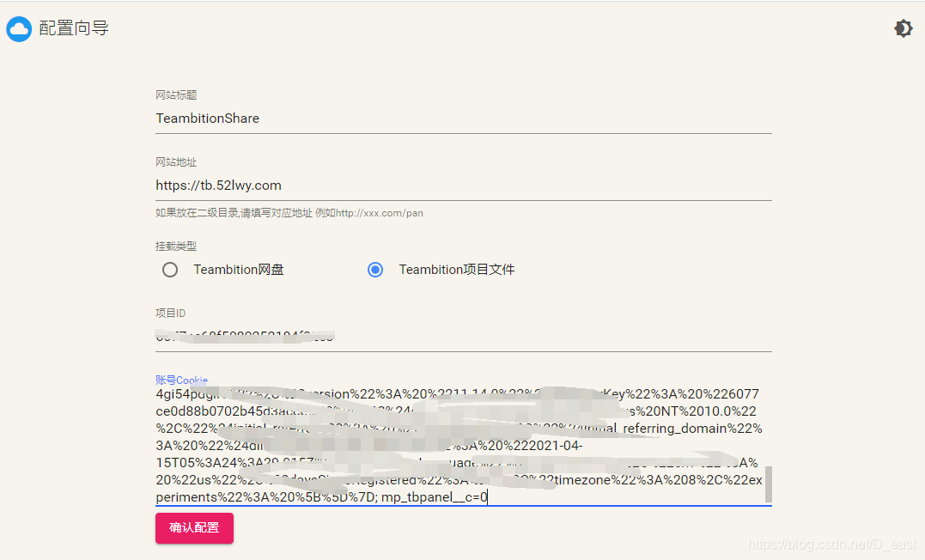Click the 确认配置 button

pos(195,527)
